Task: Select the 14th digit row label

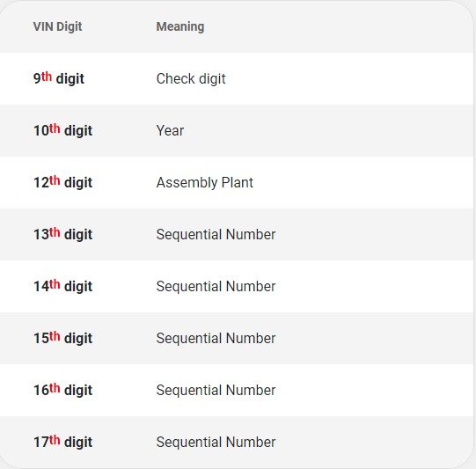Action: coord(62,286)
